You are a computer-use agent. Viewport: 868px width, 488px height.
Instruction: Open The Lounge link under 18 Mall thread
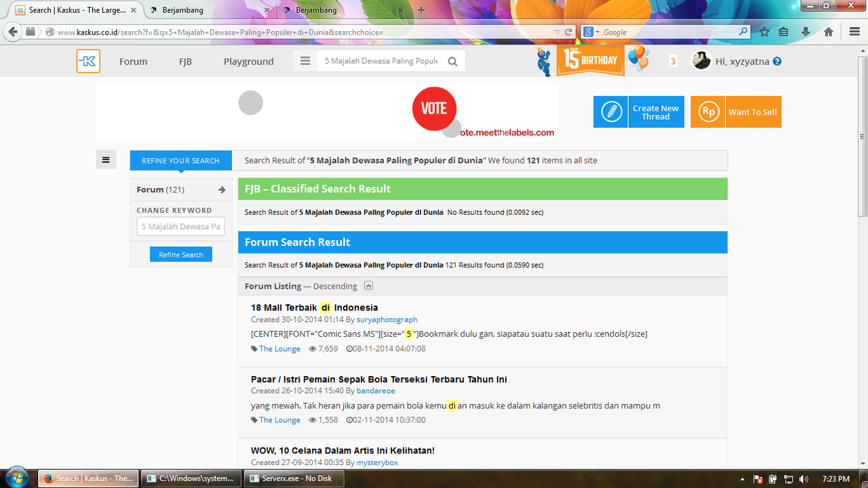pos(279,348)
